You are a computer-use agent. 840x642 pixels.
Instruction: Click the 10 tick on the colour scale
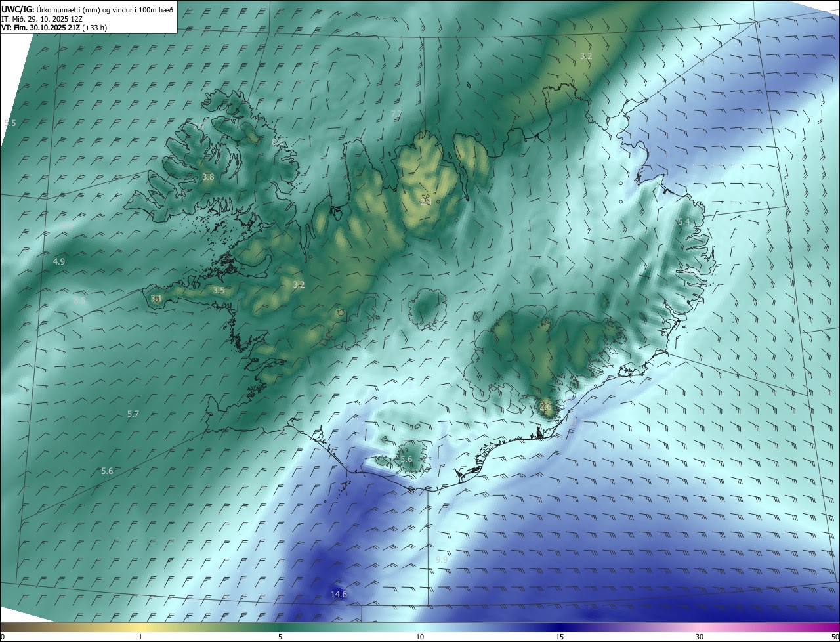tap(420, 637)
